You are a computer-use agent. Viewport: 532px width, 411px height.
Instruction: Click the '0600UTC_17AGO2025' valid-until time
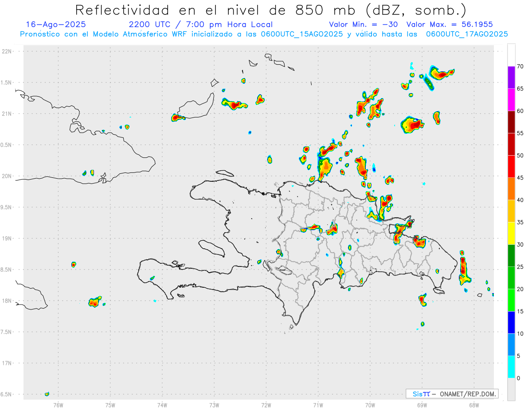pos(467,34)
